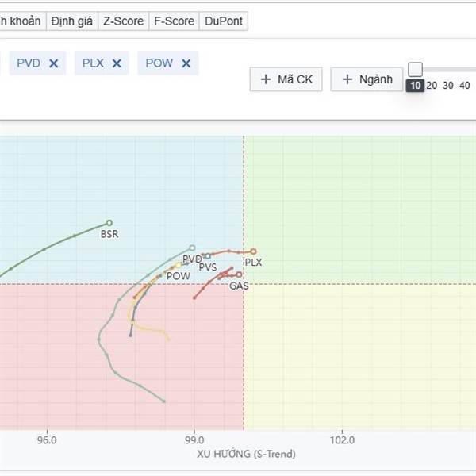This screenshot has width=476, height=476.
Task: Click the Ngành add button
Action: pos(367,79)
